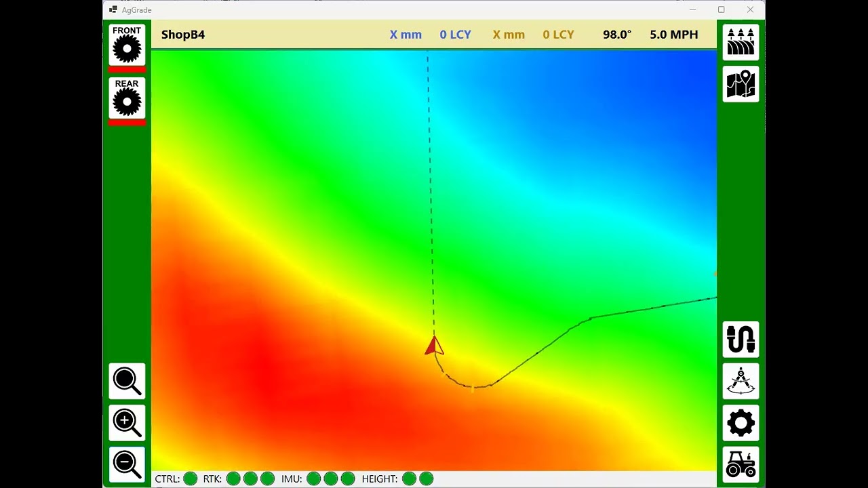Toggle the FRONT blade control
Screen dimensions: 868x488
(127, 45)
